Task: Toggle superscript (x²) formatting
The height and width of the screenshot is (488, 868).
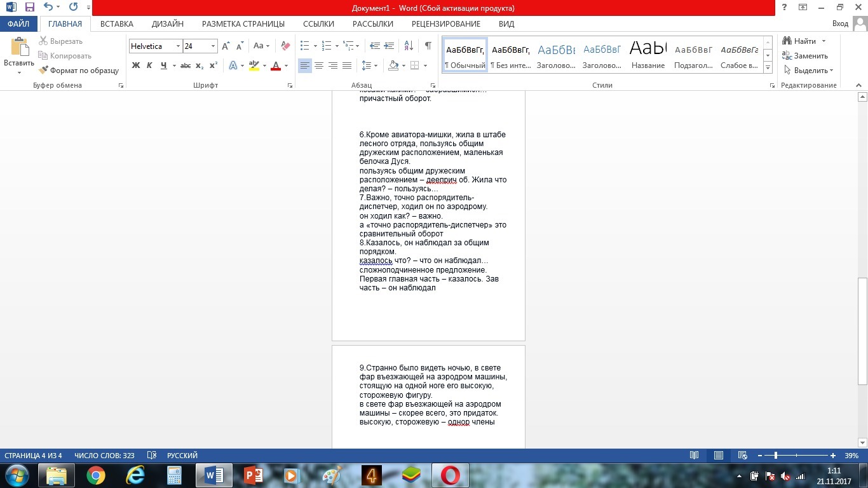Action: (x=214, y=65)
